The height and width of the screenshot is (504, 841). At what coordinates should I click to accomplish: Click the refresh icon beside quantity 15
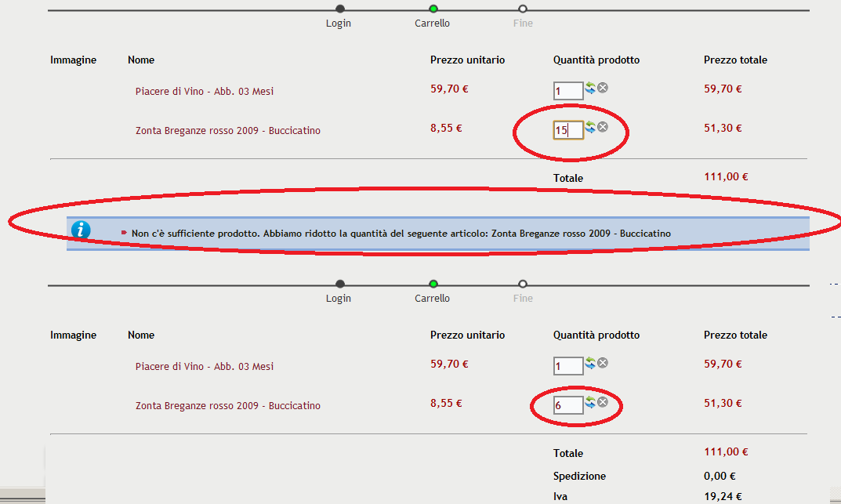coord(590,127)
